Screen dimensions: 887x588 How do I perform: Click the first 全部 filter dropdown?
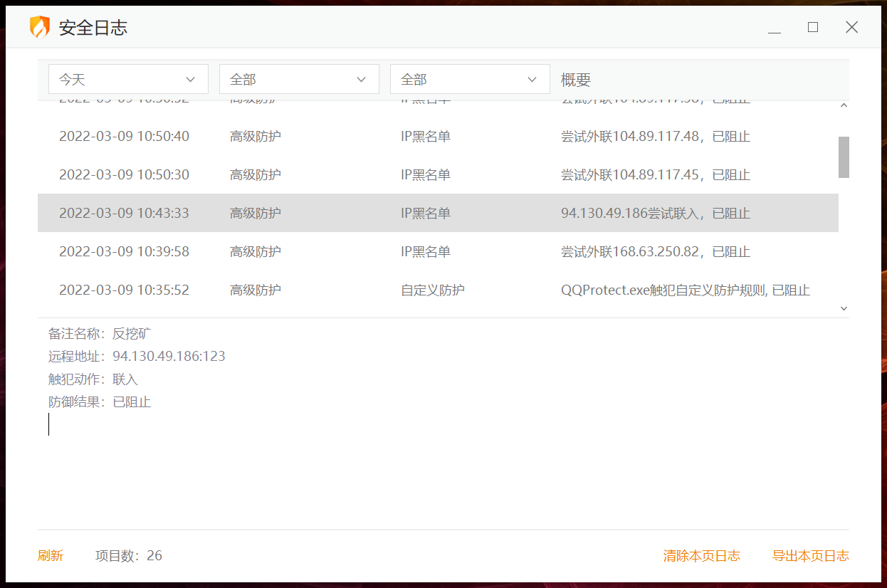299,79
